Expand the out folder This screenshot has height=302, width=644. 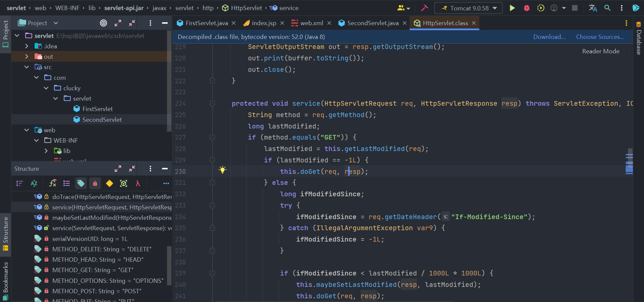(x=27, y=56)
